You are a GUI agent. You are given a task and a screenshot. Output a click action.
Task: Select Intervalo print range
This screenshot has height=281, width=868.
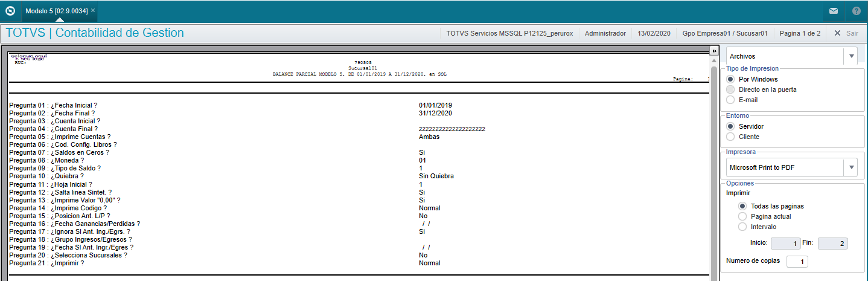(742, 227)
